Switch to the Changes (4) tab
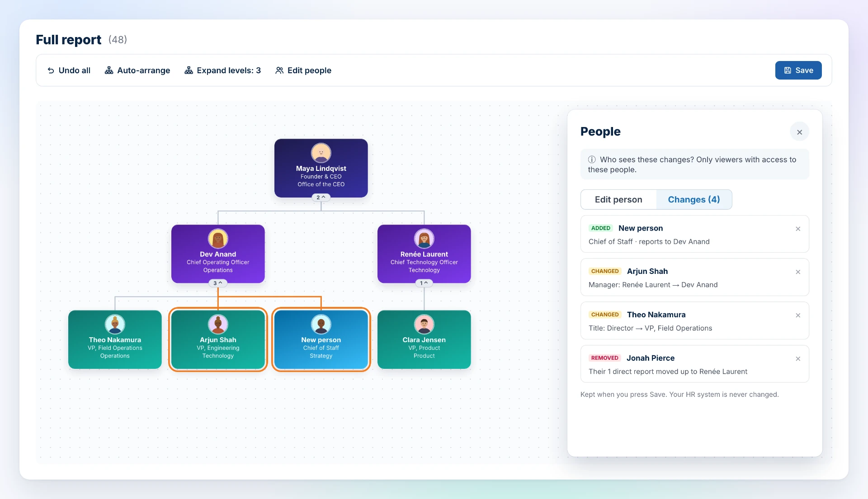 pos(694,199)
